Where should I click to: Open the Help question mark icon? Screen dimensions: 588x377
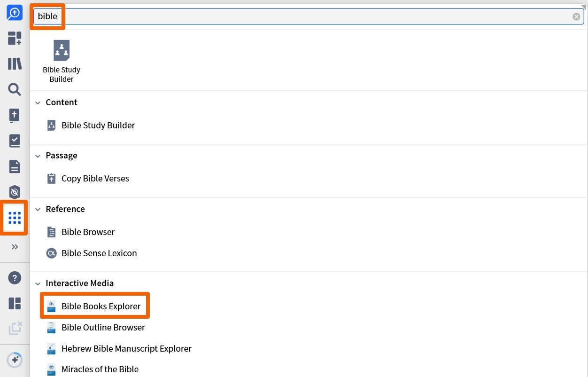pyautogui.click(x=15, y=278)
